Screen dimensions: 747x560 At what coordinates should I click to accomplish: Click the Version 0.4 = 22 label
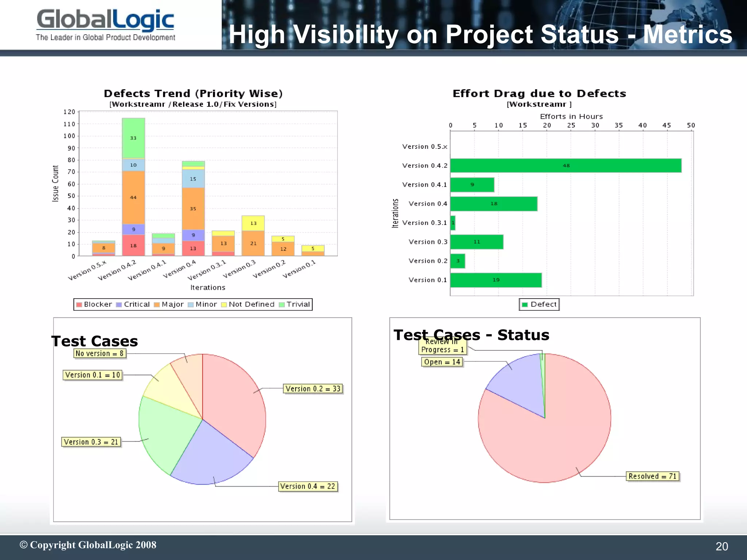307,486
